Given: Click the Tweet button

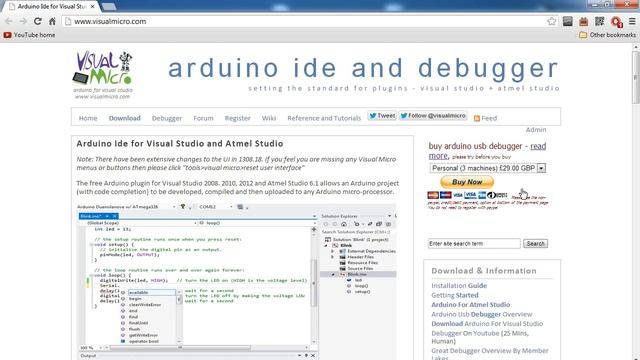Looking at the screenshot, I should click(382, 116).
